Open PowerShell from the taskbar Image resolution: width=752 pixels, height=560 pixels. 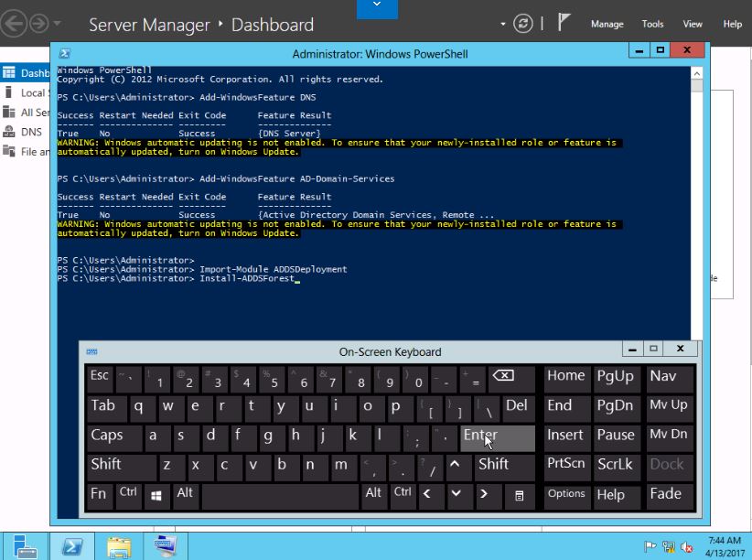[x=72, y=546]
